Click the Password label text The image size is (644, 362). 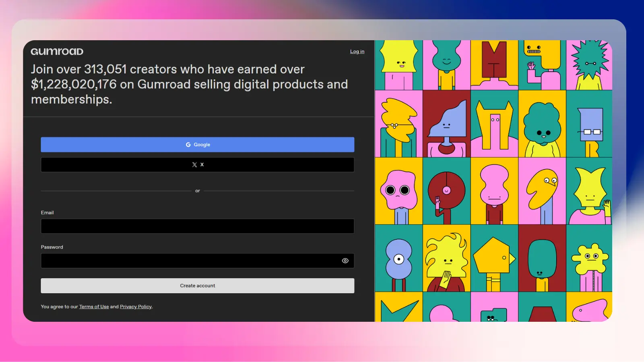point(52,247)
